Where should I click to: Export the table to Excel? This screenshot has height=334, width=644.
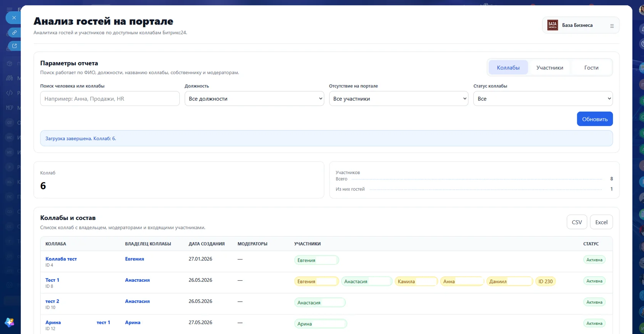[x=601, y=222]
